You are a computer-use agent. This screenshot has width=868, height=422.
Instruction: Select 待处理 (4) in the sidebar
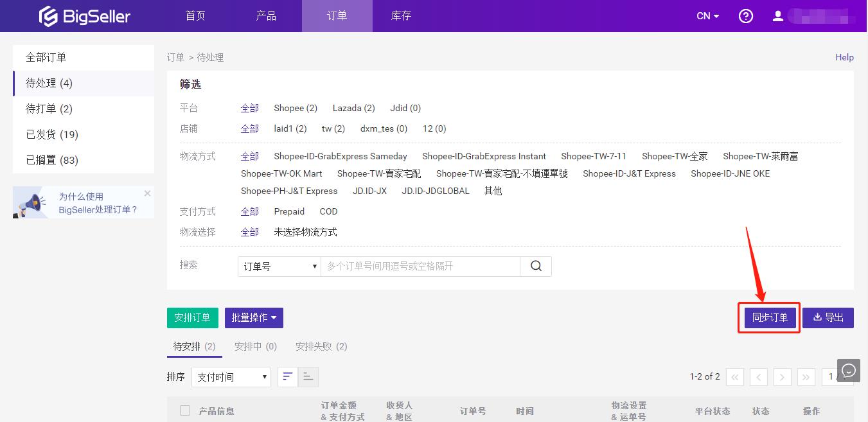tap(84, 84)
